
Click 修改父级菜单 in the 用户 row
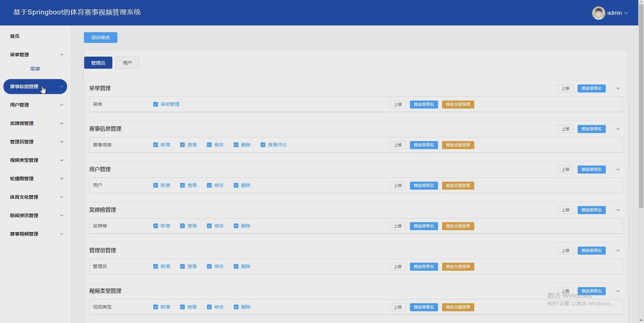click(458, 186)
